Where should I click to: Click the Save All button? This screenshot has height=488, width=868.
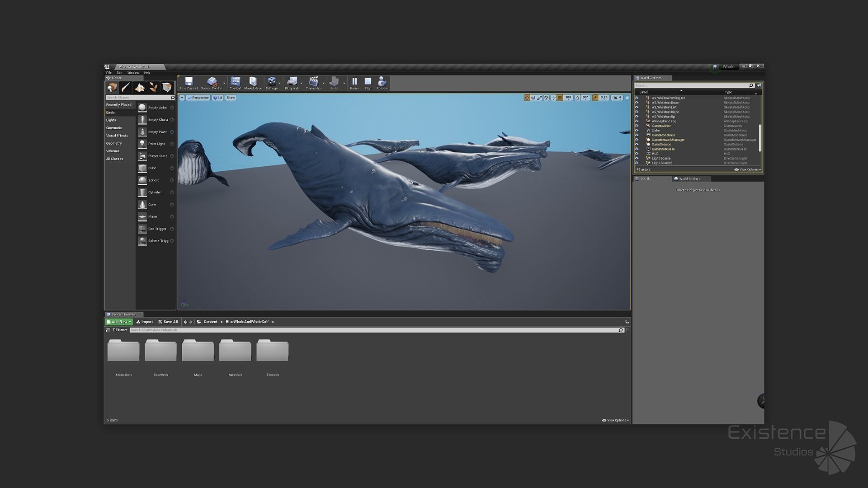[x=168, y=322]
